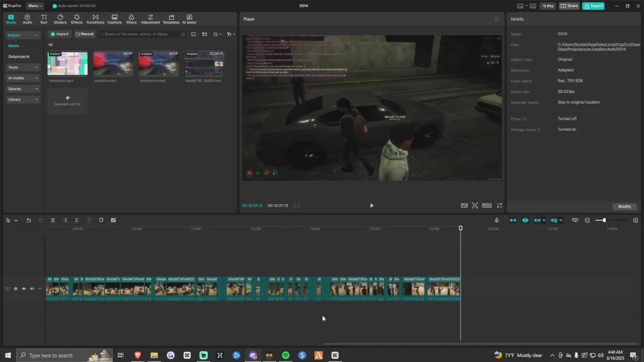Click the Undo icon
This screenshot has width=644, height=362.
(x=29, y=220)
